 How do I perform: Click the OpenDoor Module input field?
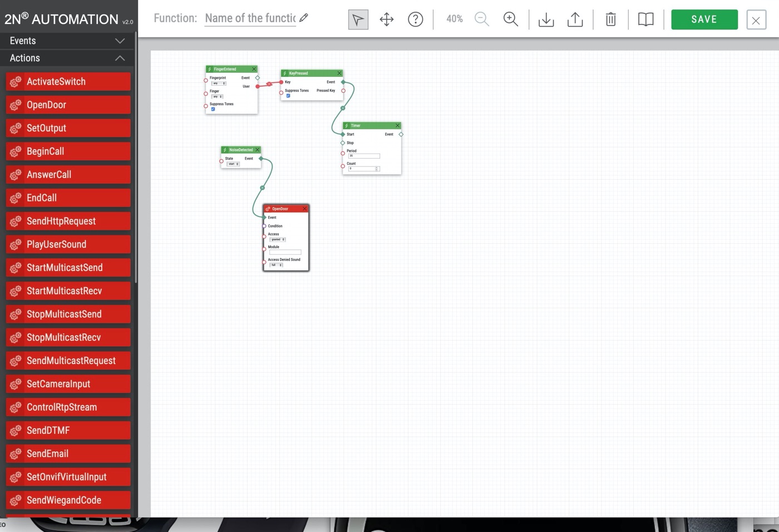tap(285, 252)
